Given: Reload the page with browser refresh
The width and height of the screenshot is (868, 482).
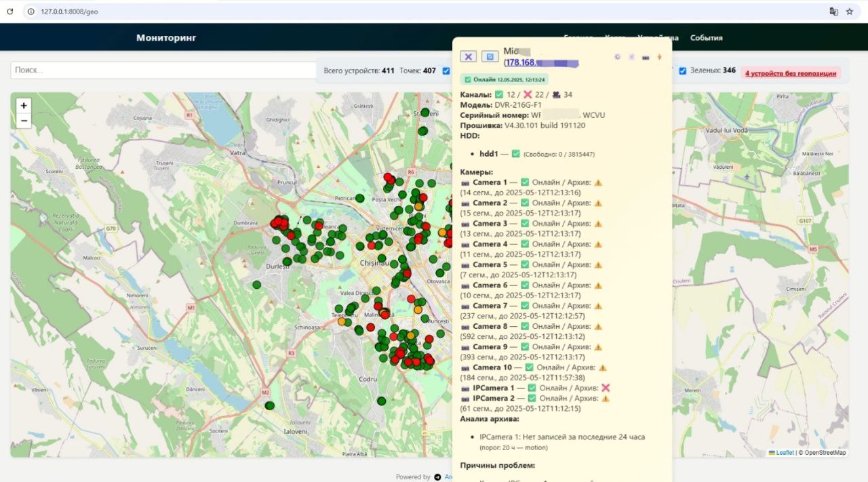Looking at the screenshot, I should click(x=11, y=12).
